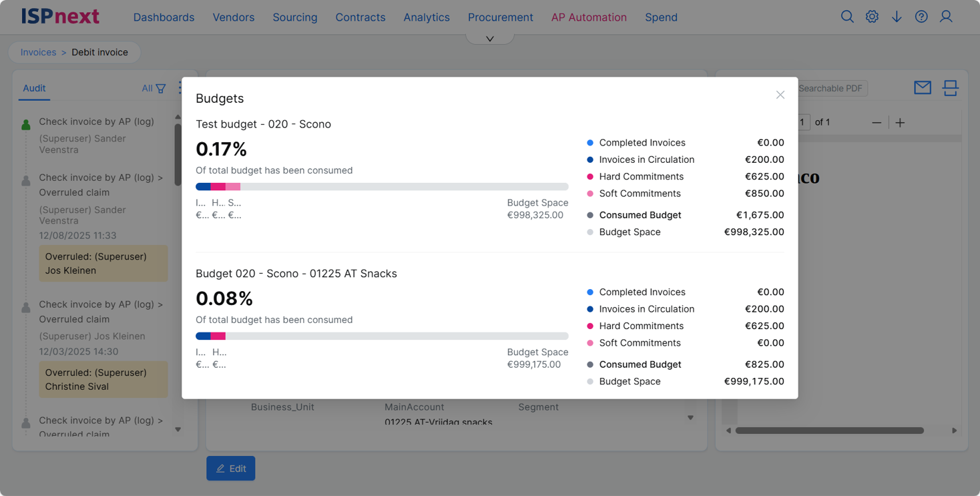Click the €998,325.00 Budget Space legend value
This screenshot has width=980, height=496.
click(754, 232)
